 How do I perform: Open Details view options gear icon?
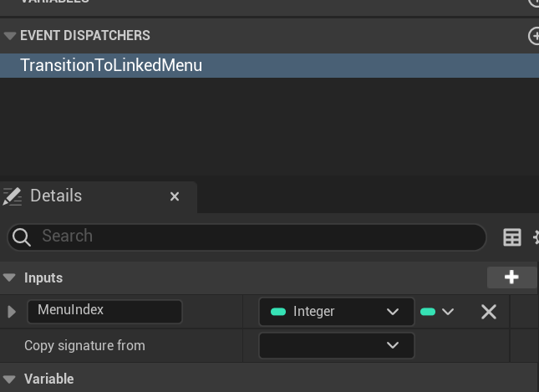pyautogui.click(x=536, y=237)
